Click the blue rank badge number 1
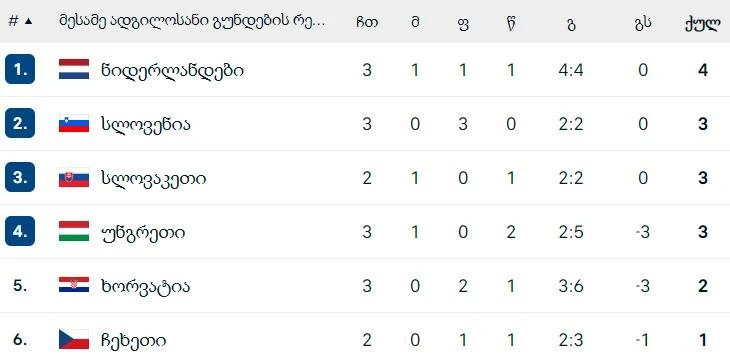The height and width of the screenshot is (362, 730). tap(20, 69)
